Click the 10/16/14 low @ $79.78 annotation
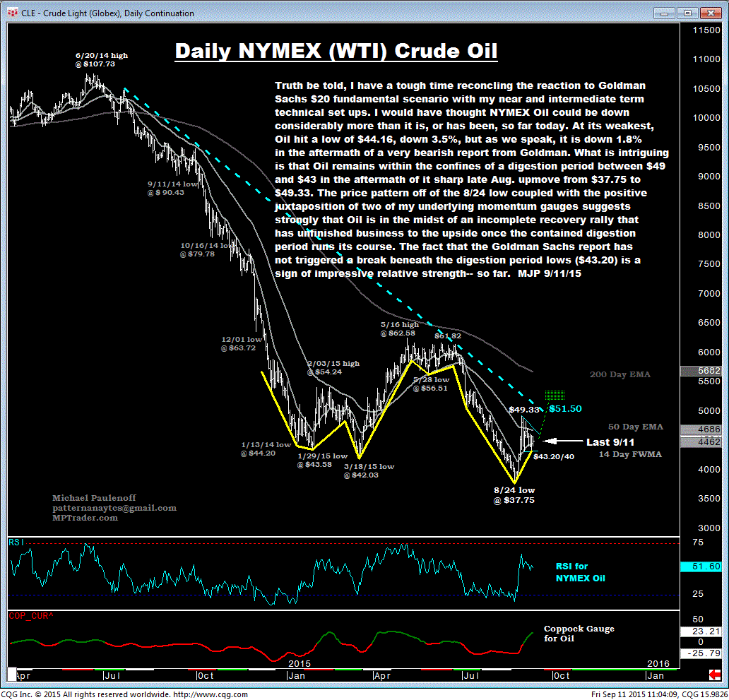Screen dimensions: 729x700 pos(205,249)
